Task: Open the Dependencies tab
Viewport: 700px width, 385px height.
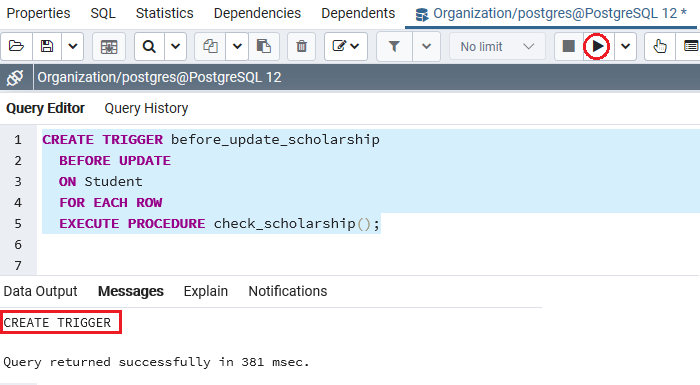Action: [257, 13]
